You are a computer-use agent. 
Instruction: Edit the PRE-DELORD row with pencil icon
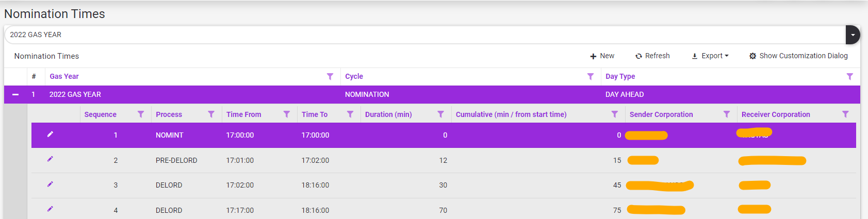[50, 159]
